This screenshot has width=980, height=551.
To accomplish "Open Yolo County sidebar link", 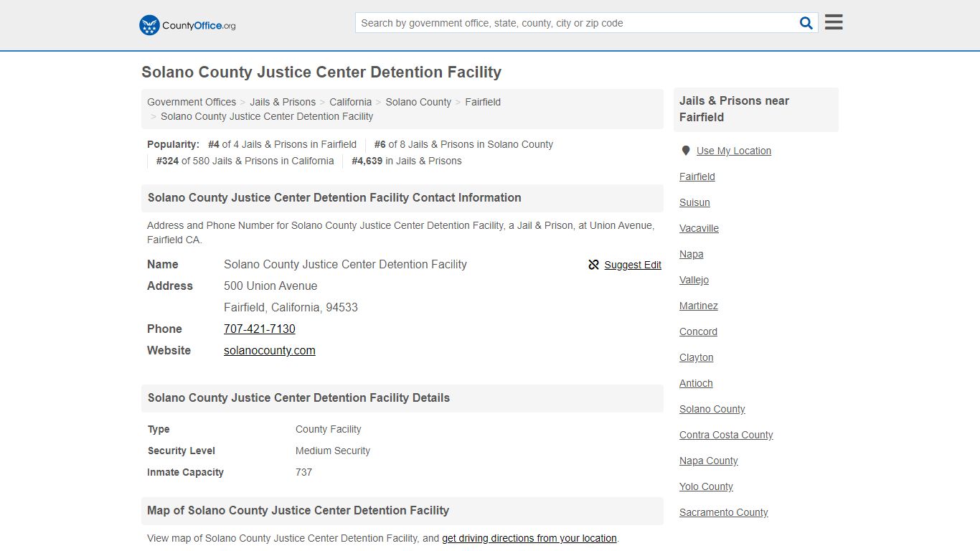I will tap(706, 486).
